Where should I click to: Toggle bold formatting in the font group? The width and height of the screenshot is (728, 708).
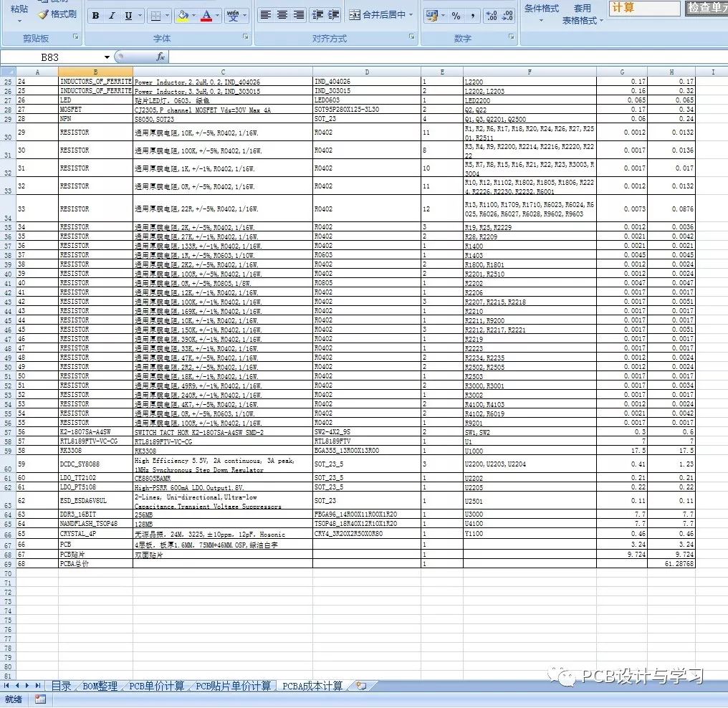(x=95, y=16)
